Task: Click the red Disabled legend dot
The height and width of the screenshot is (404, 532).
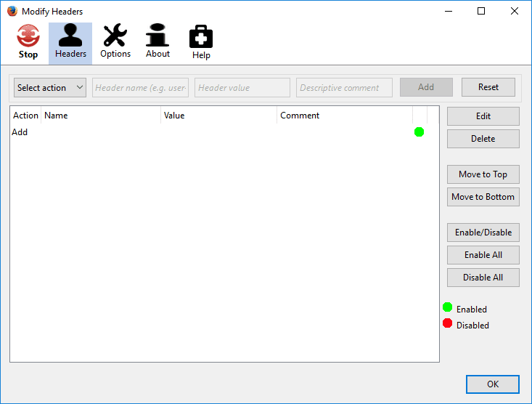Action: pyautogui.click(x=448, y=323)
